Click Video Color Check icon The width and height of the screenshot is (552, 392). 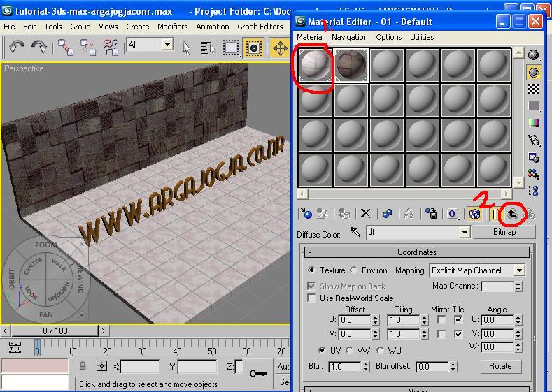[534, 123]
